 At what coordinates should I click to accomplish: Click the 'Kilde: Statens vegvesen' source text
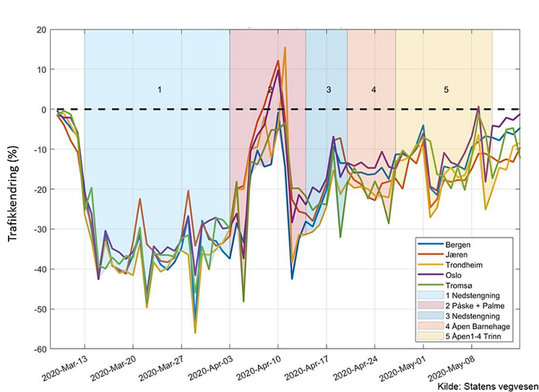[x=488, y=386]
